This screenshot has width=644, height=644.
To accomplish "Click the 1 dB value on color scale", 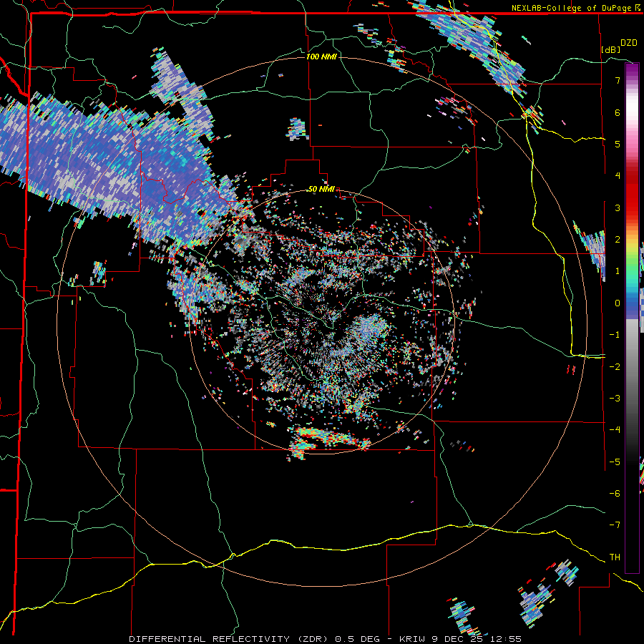I will (x=618, y=271).
